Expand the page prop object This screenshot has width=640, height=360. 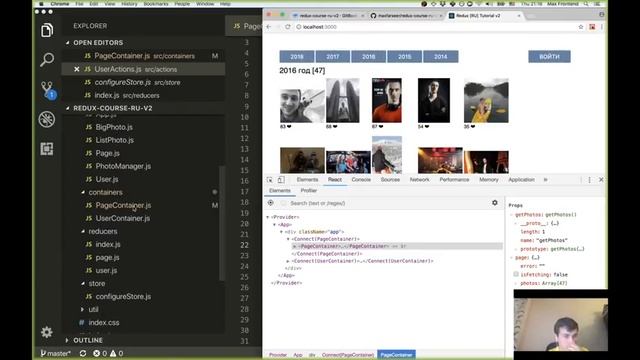(511, 258)
